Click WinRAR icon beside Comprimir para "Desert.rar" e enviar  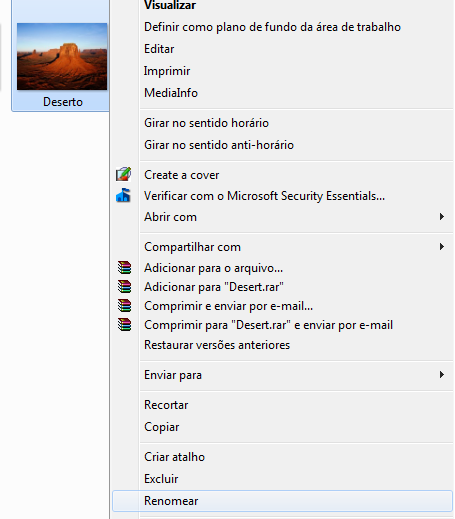tap(124, 324)
